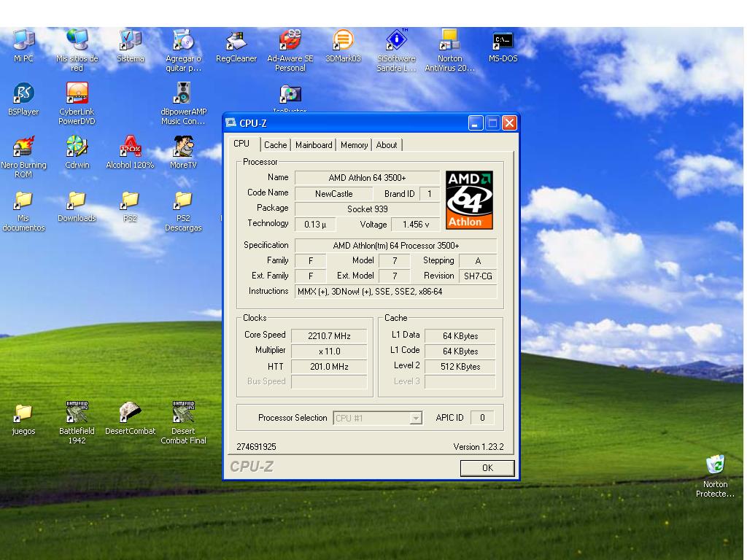This screenshot has height=560, width=747.
Task: Click the Voltage 1.456 v value
Action: [x=415, y=225]
